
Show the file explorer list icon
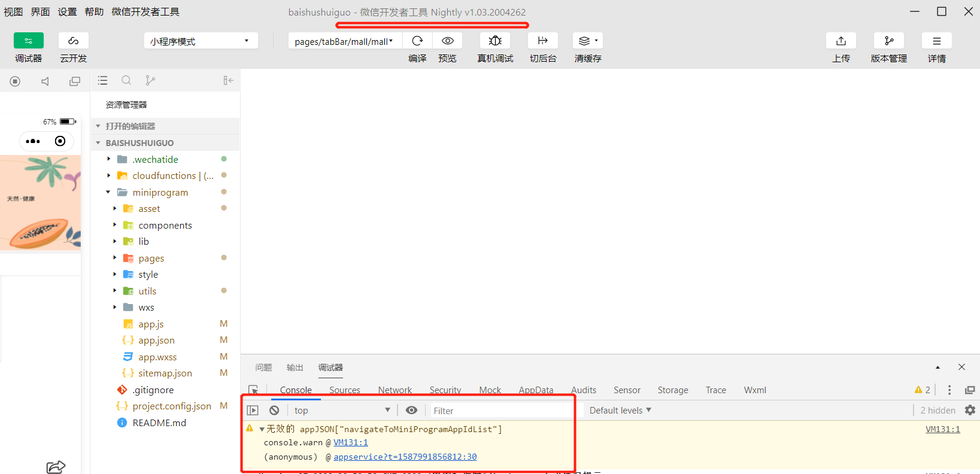pyautogui.click(x=103, y=80)
